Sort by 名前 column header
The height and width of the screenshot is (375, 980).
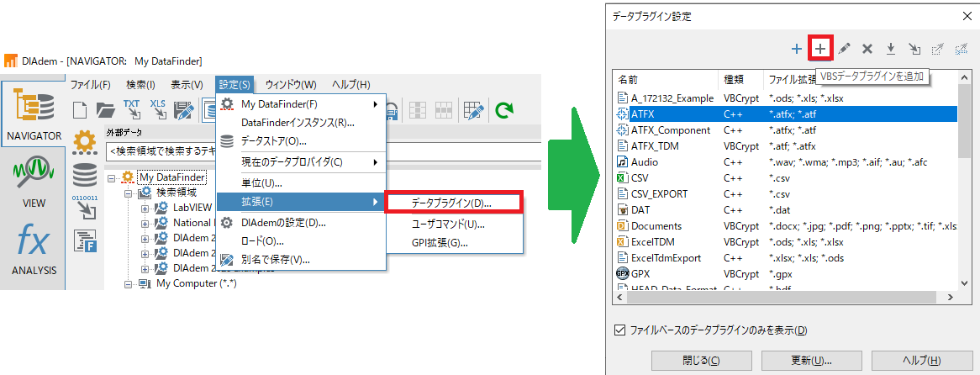[x=667, y=80]
